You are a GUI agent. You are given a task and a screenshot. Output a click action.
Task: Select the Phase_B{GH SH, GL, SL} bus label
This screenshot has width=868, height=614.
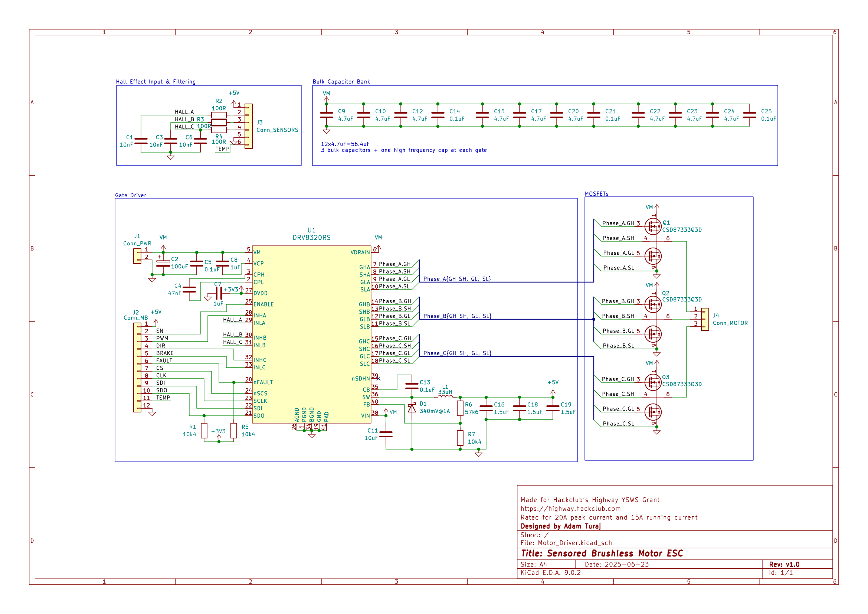tap(457, 316)
